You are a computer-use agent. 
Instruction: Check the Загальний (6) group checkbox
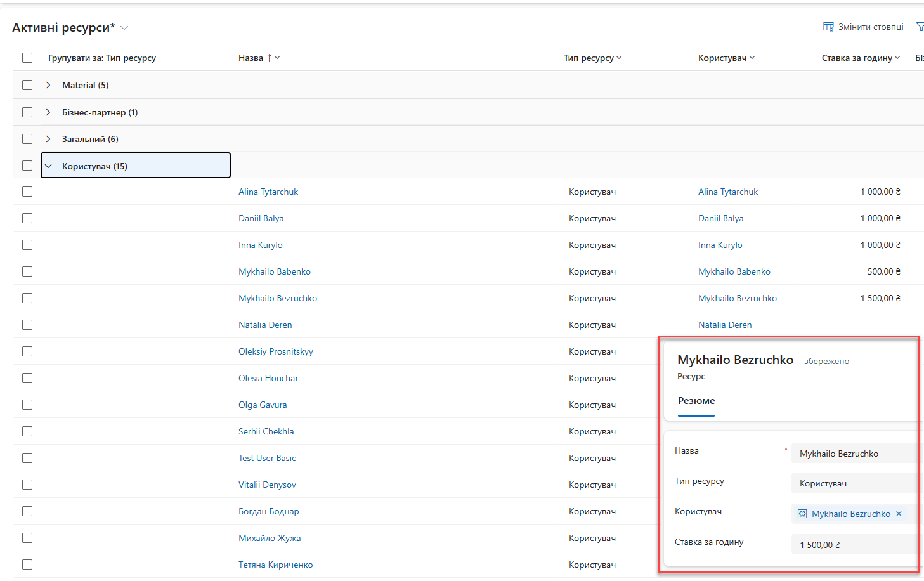pyautogui.click(x=27, y=139)
